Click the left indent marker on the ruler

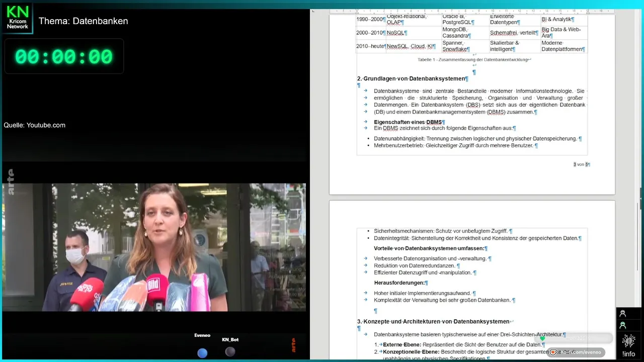click(357, 11)
